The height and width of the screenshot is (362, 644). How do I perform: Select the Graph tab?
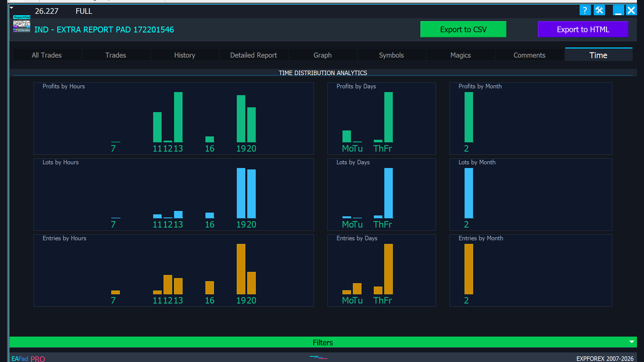[322, 55]
